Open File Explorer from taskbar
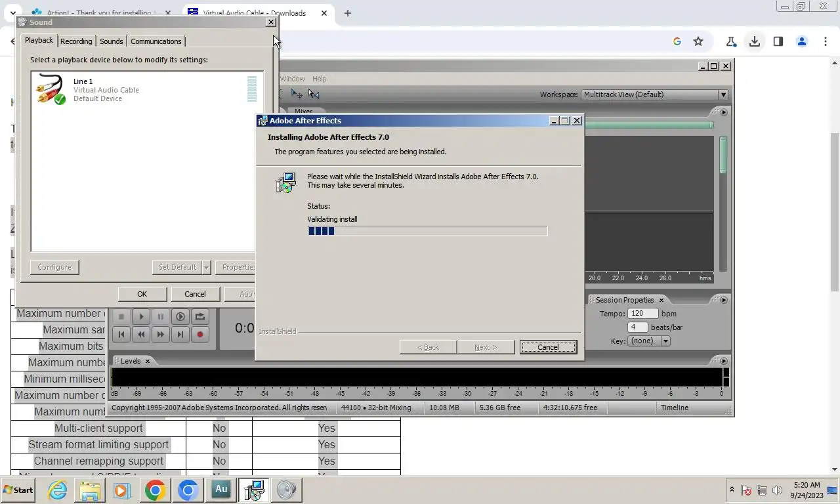Viewport: 840px width, 504px height. (x=90, y=490)
